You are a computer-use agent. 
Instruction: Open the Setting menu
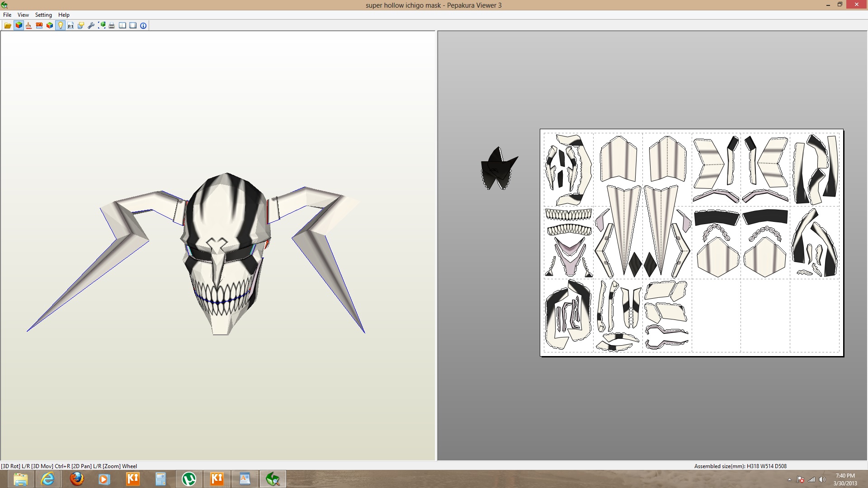[x=43, y=15]
